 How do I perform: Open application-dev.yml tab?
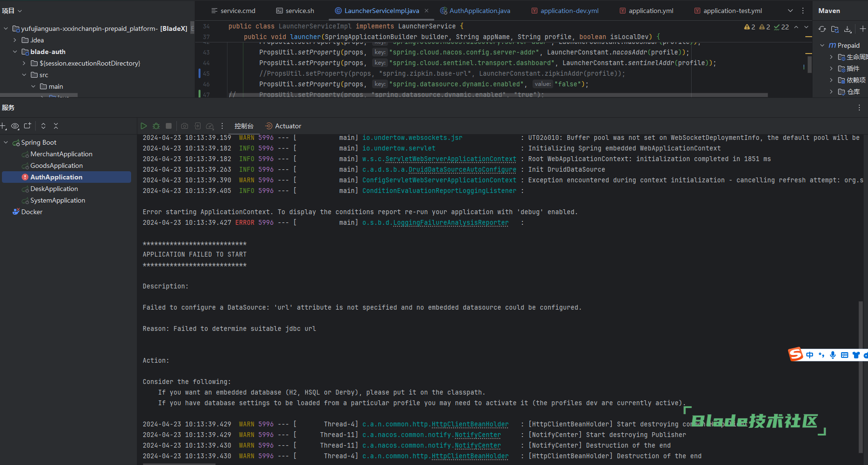pos(565,11)
